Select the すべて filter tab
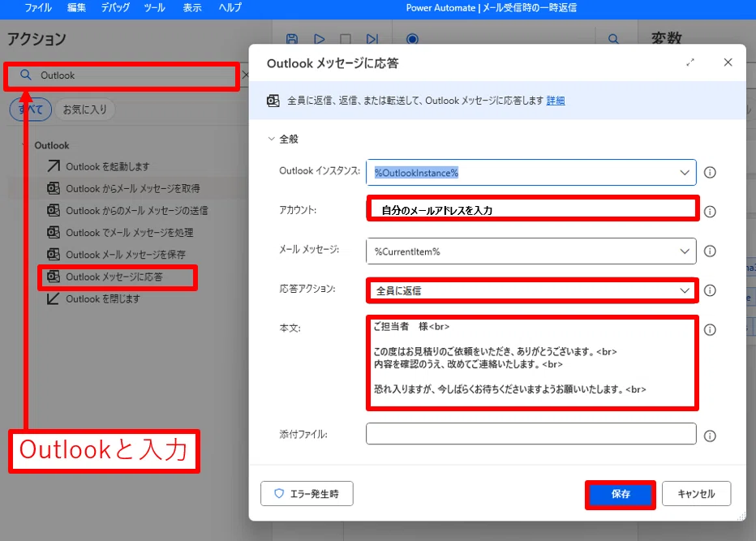 point(30,109)
